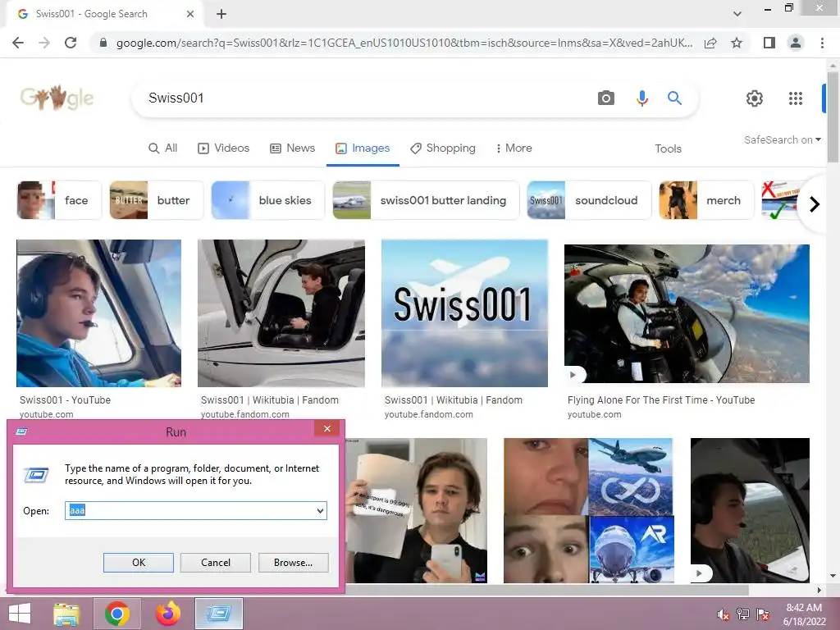
Task: Open Chrome side panel
Action: 769,43
